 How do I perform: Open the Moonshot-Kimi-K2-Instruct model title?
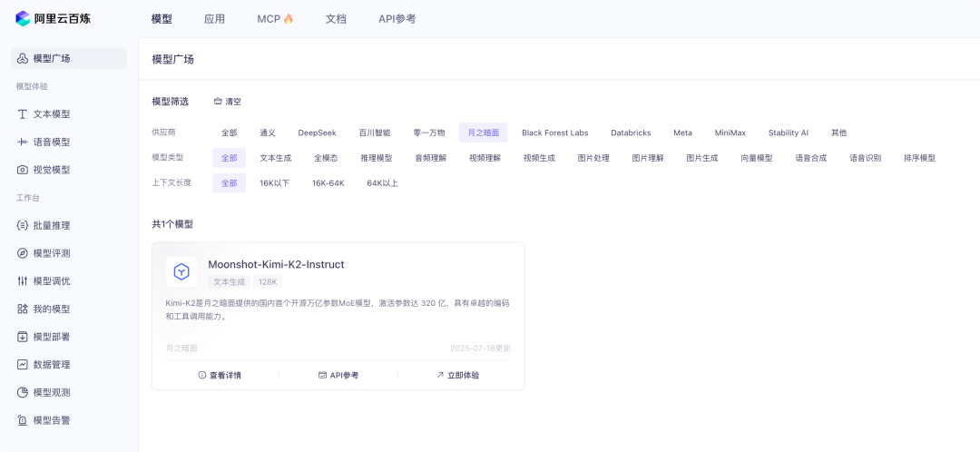coord(276,264)
